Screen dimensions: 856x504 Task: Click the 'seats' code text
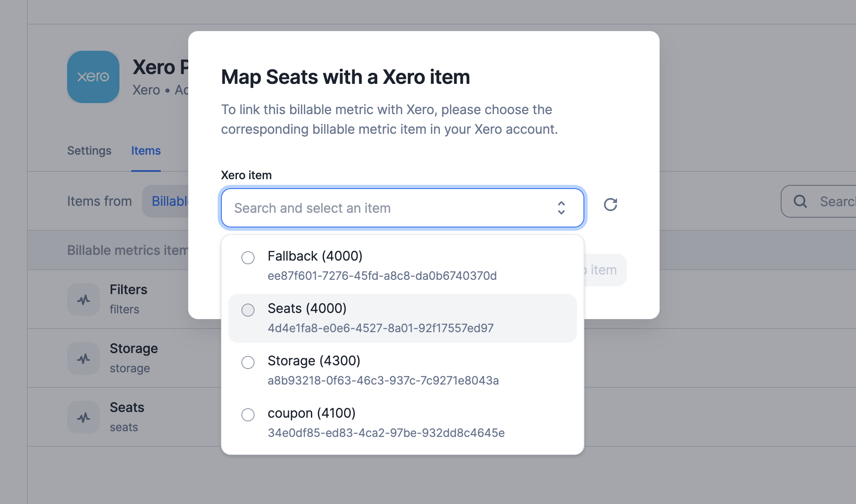click(x=124, y=427)
